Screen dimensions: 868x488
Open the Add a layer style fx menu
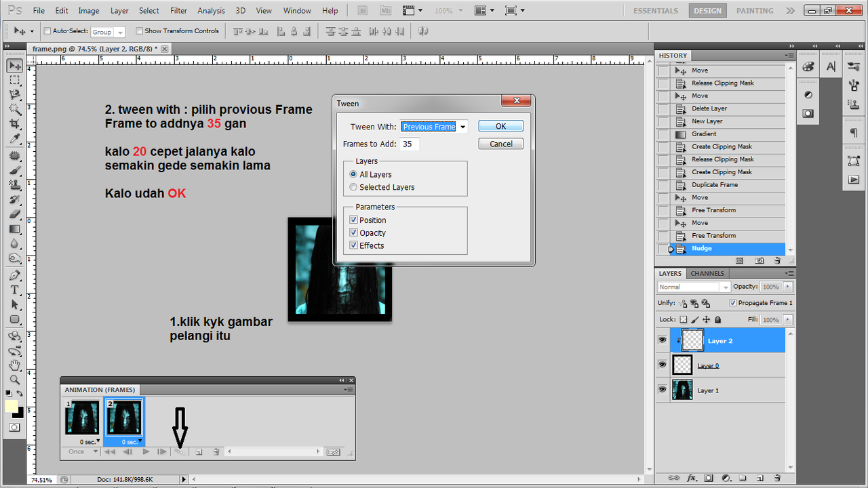(691, 478)
